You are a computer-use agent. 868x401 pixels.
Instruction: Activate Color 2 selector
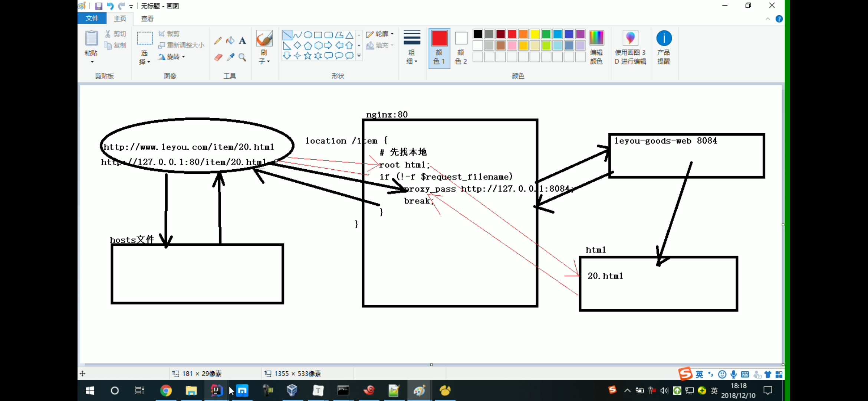coord(461,48)
